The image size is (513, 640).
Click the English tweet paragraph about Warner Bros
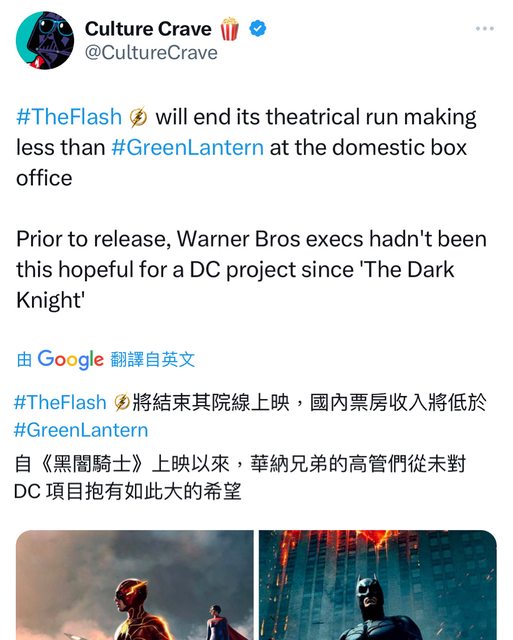click(251, 270)
